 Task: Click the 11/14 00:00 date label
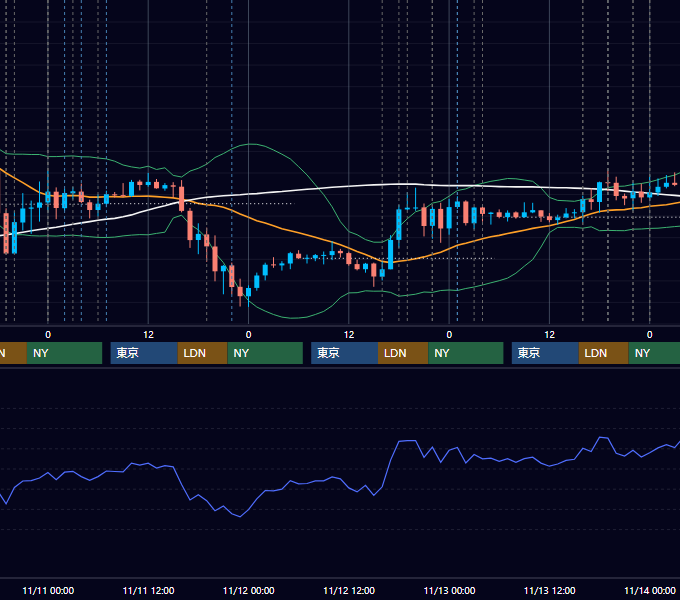click(x=650, y=590)
